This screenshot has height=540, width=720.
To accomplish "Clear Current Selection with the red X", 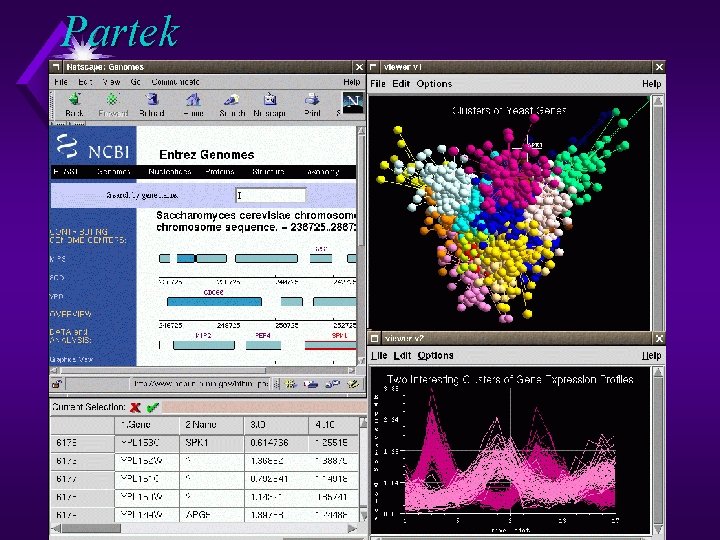I will [x=135, y=407].
